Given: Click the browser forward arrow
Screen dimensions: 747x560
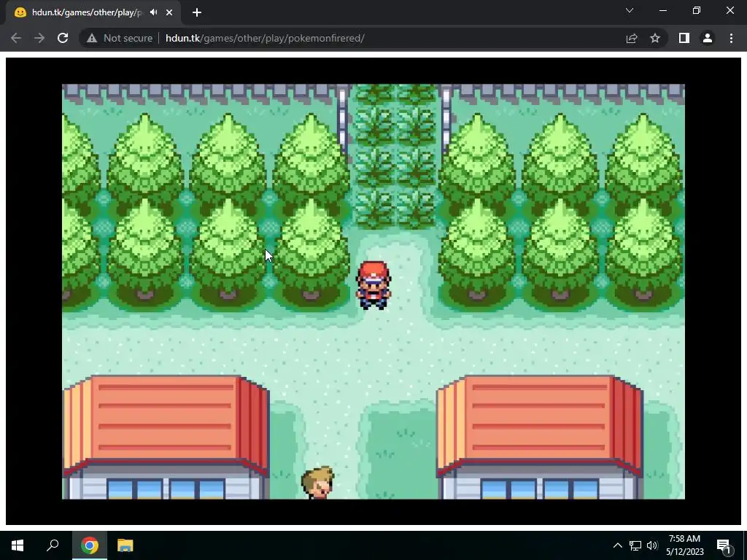Looking at the screenshot, I should pyautogui.click(x=39, y=38).
